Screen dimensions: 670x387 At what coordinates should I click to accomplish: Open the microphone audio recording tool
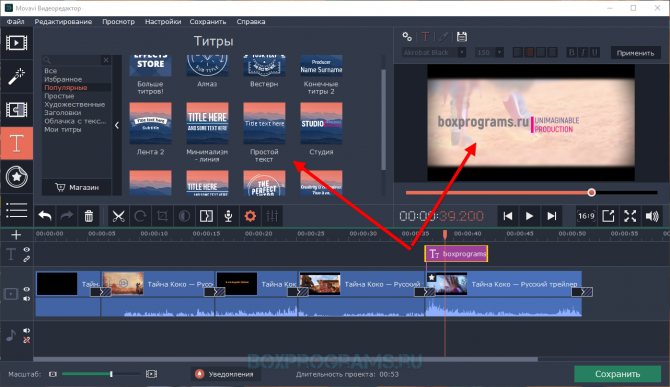(228, 216)
